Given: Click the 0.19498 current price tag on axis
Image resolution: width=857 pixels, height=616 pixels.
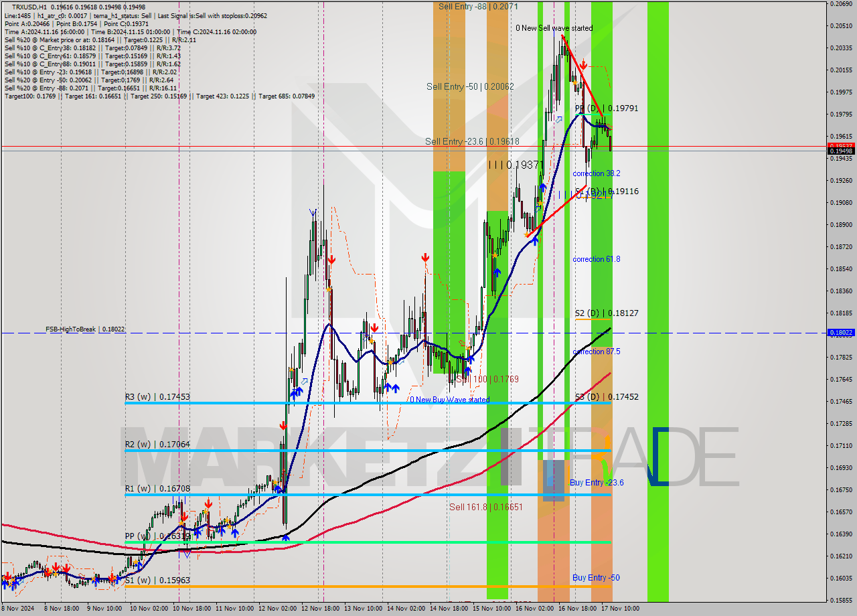Looking at the screenshot, I should coord(841,151).
